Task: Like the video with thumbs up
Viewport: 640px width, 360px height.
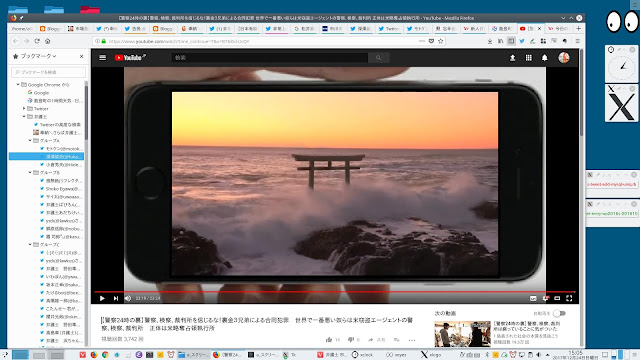Action: [329, 339]
